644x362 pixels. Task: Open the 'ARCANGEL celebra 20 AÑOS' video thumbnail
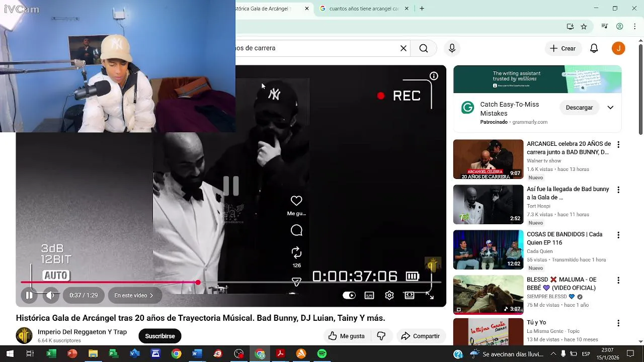488,159
